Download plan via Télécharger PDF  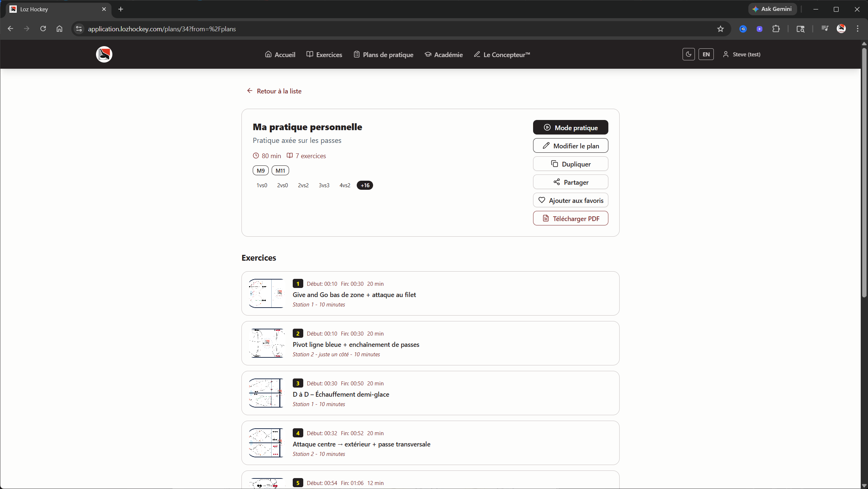(570, 219)
